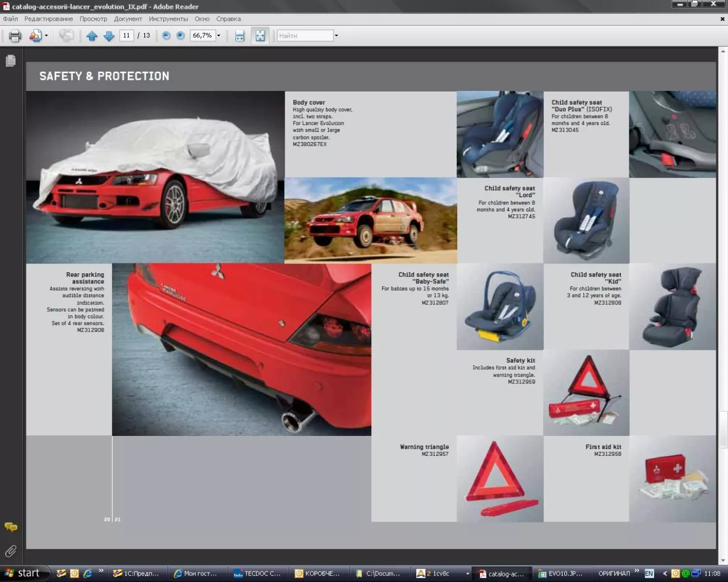Image resolution: width=728 pixels, height=582 pixels.
Task: Open the Файл menu
Action: [10, 19]
